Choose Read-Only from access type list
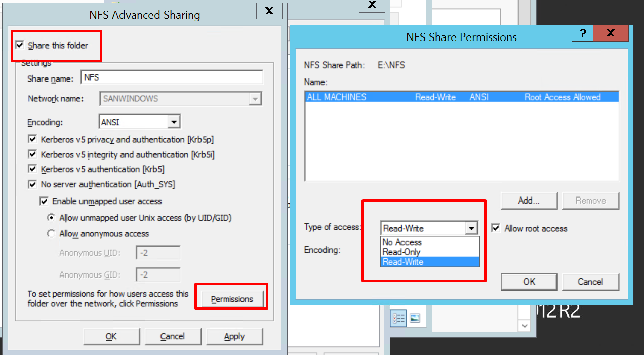The width and height of the screenshot is (644, 355). [x=401, y=252]
